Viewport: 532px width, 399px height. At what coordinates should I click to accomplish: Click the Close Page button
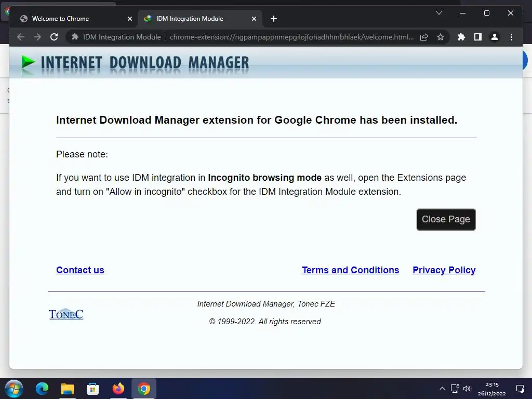point(446,219)
